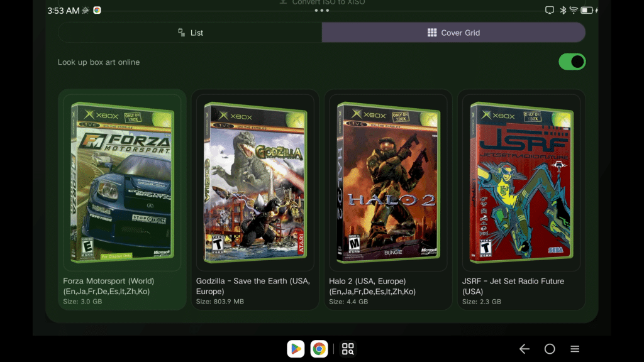The width and height of the screenshot is (644, 362).
Task: Click the grid icon in Cover Grid tab
Action: click(x=431, y=33)
